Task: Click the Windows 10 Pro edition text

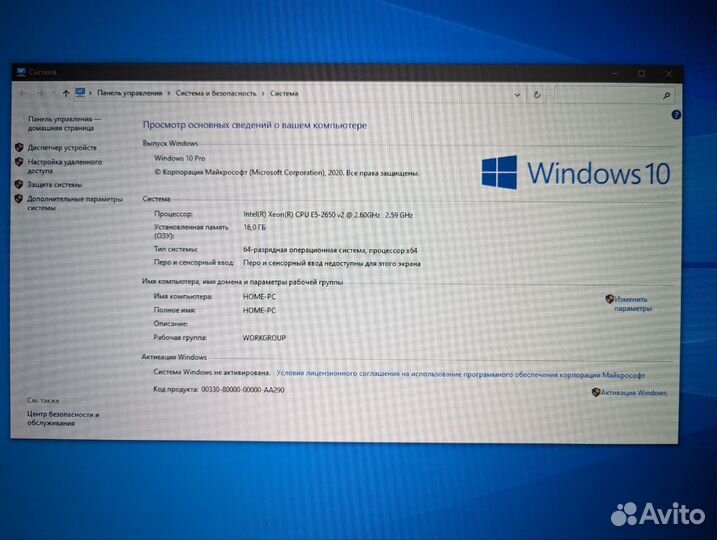Action: click(180, 158)
